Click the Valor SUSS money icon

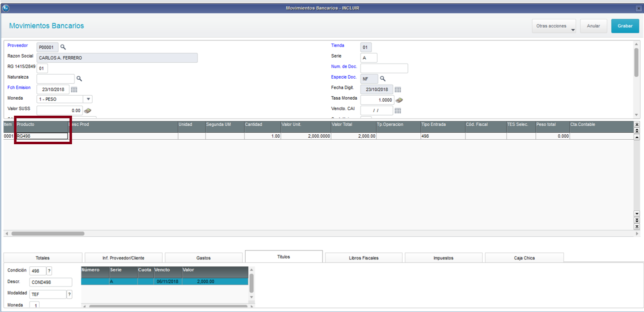pos(87,110)
